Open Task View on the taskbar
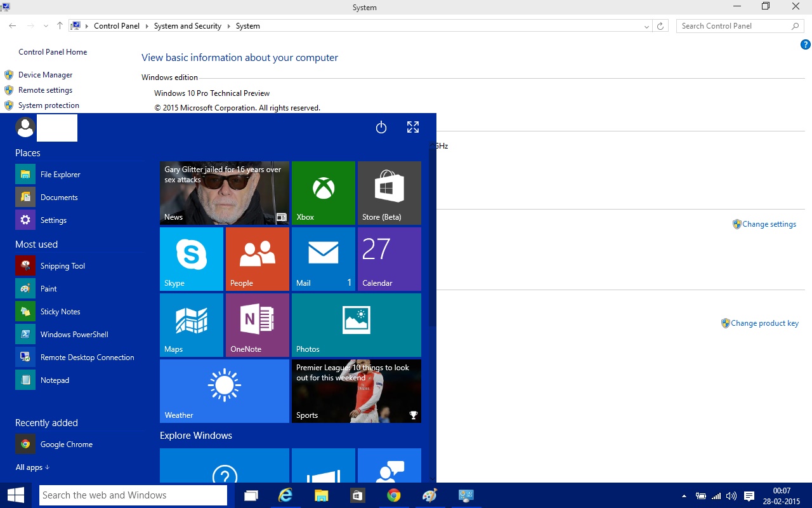Image resolution: width=812 pixels, height=508 pixels. point(251,495)
